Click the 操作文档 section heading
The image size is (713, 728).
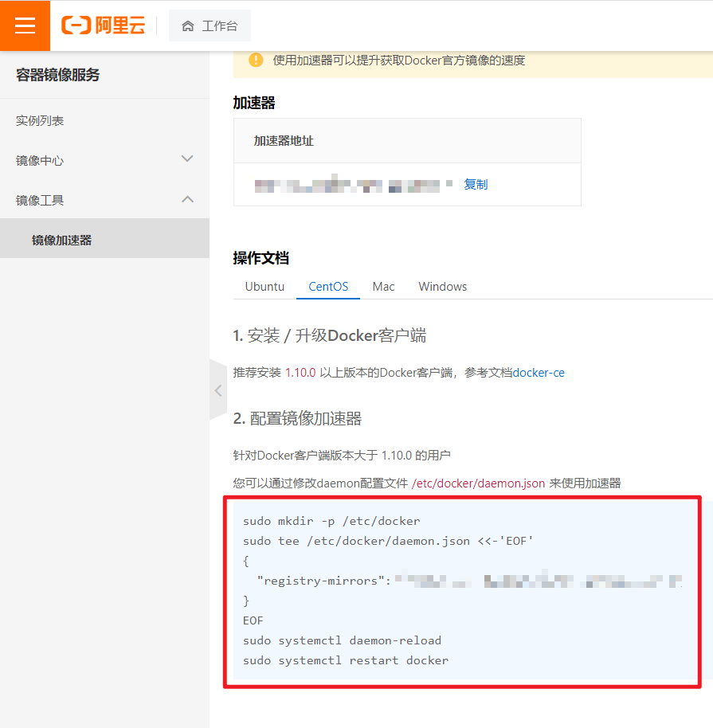(x=261, y=258)
